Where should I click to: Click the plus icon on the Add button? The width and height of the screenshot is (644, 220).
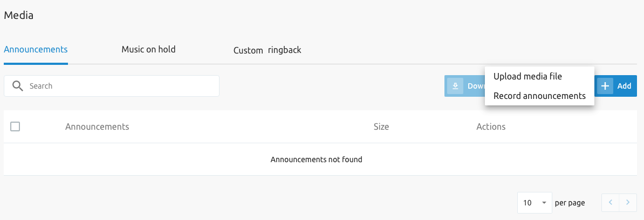[605, 86]
